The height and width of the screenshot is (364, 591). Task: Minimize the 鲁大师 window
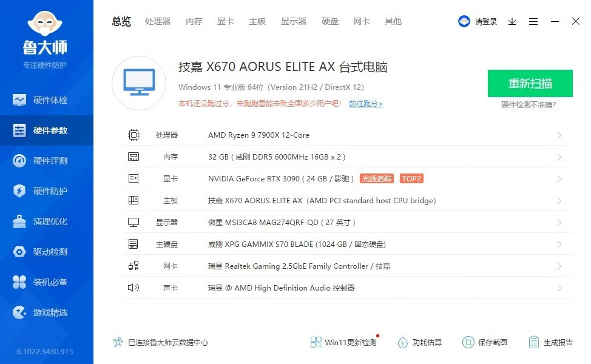pyautogui.click(x=555, y=21)
